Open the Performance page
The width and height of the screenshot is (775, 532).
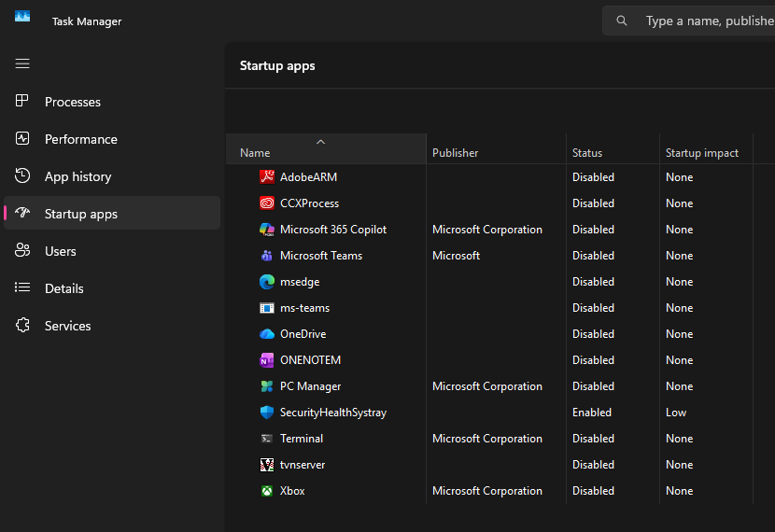[x=81, y=139]
